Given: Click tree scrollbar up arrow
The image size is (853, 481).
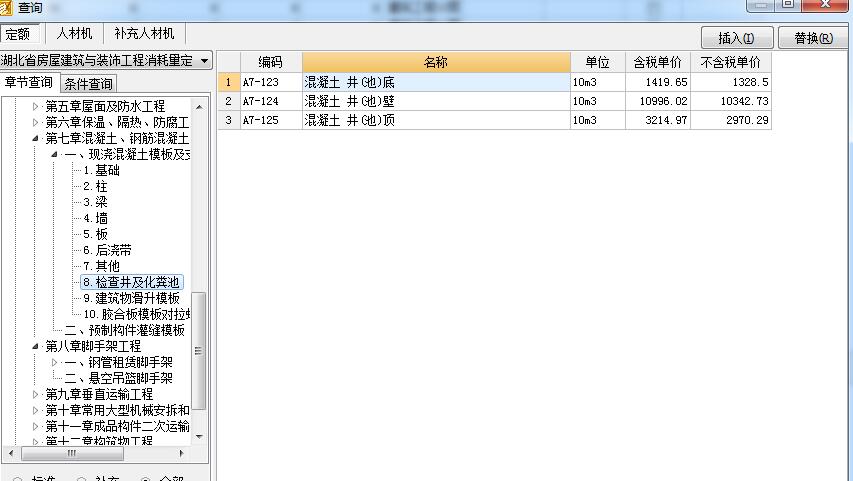Looking at the screenshot, I should (199, 107).
